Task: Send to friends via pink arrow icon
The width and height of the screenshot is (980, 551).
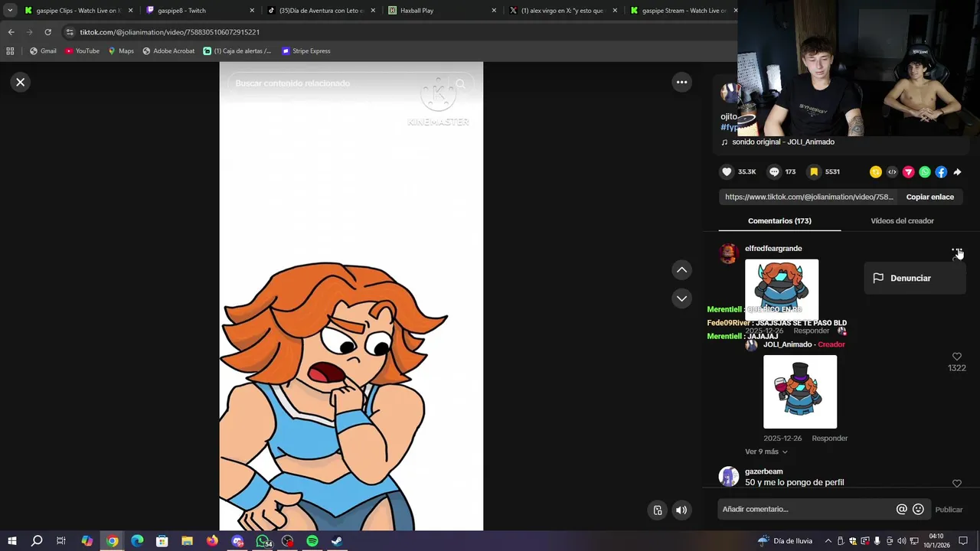Action: pos(908,172)
